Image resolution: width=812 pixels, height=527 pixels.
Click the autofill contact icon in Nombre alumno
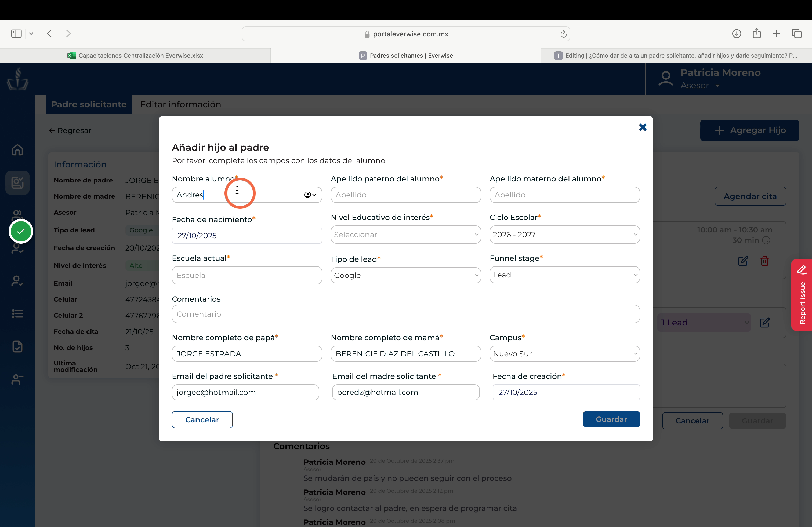click(310, 195)
